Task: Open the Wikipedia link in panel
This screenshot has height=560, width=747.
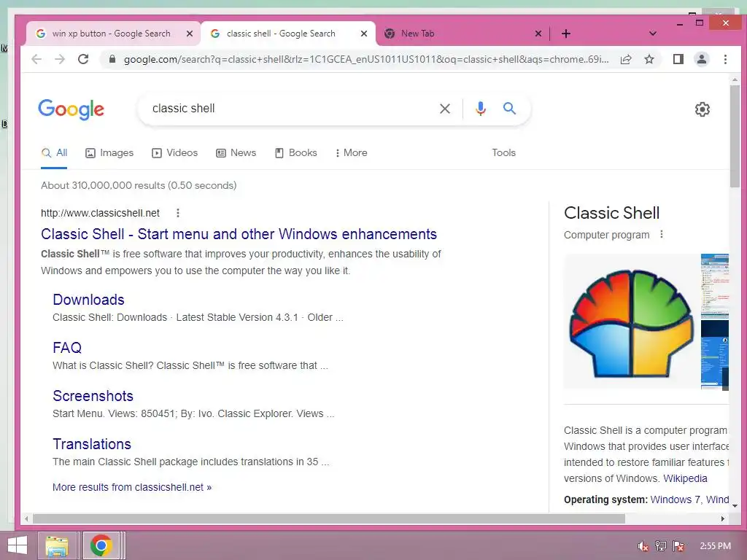Action: (685, 478)
